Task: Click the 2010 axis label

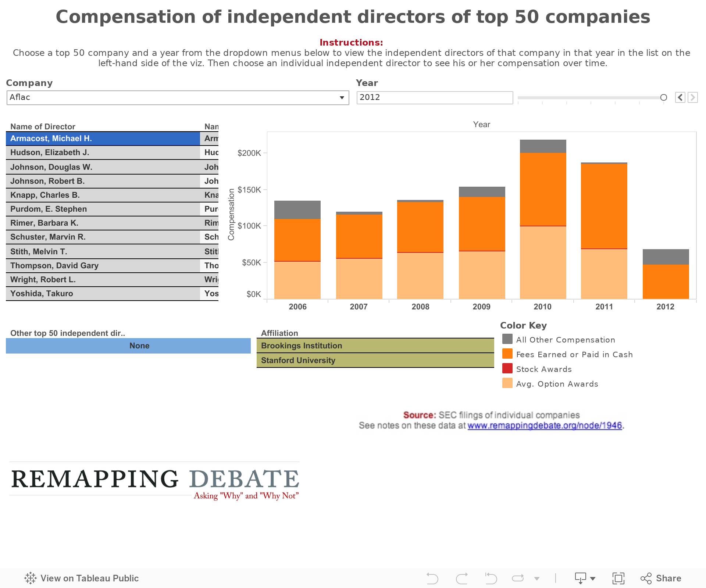Action: (x=543, y=306)
